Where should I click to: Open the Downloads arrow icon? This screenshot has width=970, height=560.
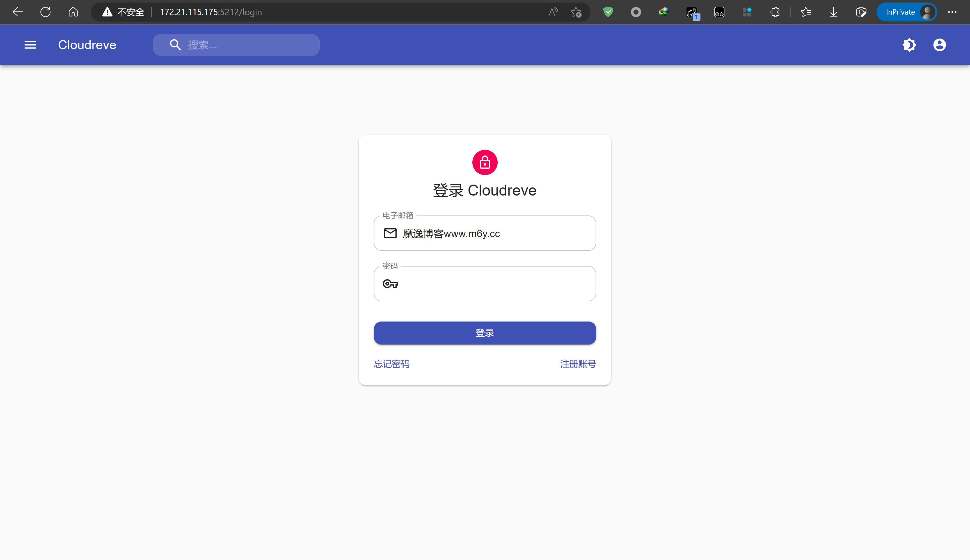(833, 12)
